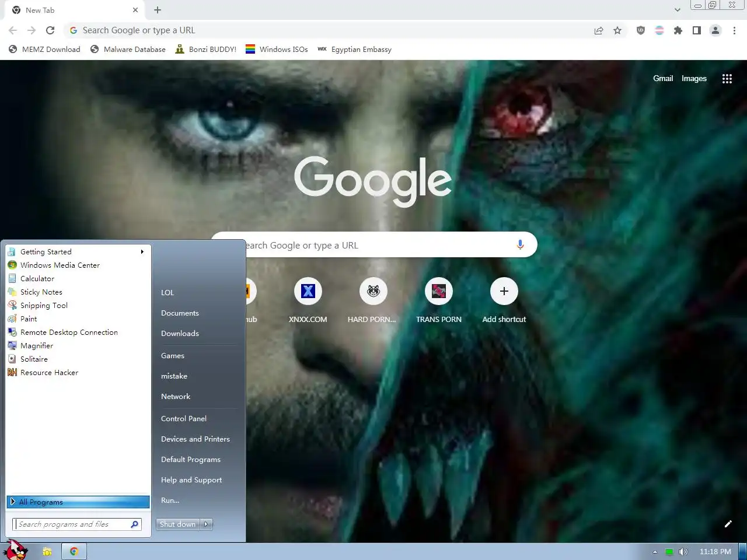
Task: Click the Google search box on the page
Action: pos(373,245)
